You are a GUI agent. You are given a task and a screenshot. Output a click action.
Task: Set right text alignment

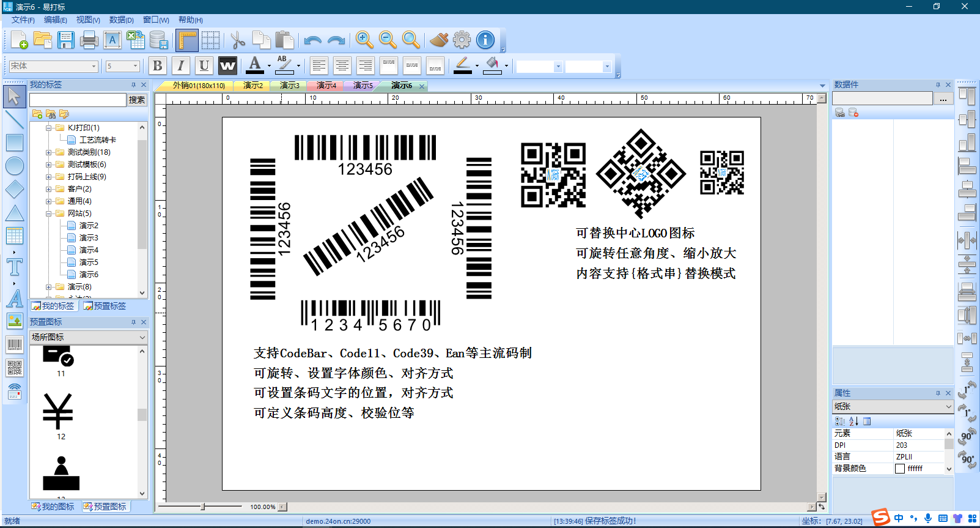coord(366,65)
